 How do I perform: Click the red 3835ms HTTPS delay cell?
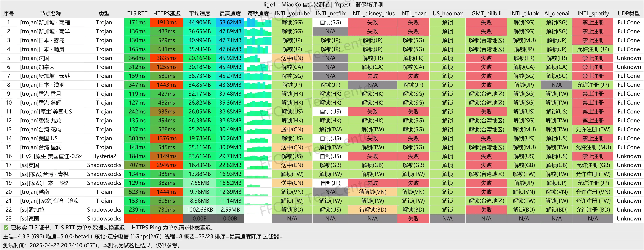coord(167,58)
